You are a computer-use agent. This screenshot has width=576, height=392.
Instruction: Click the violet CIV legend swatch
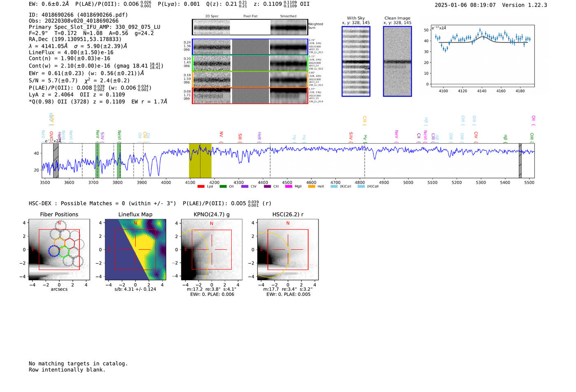pyautogui.click(x=245, y=186)
